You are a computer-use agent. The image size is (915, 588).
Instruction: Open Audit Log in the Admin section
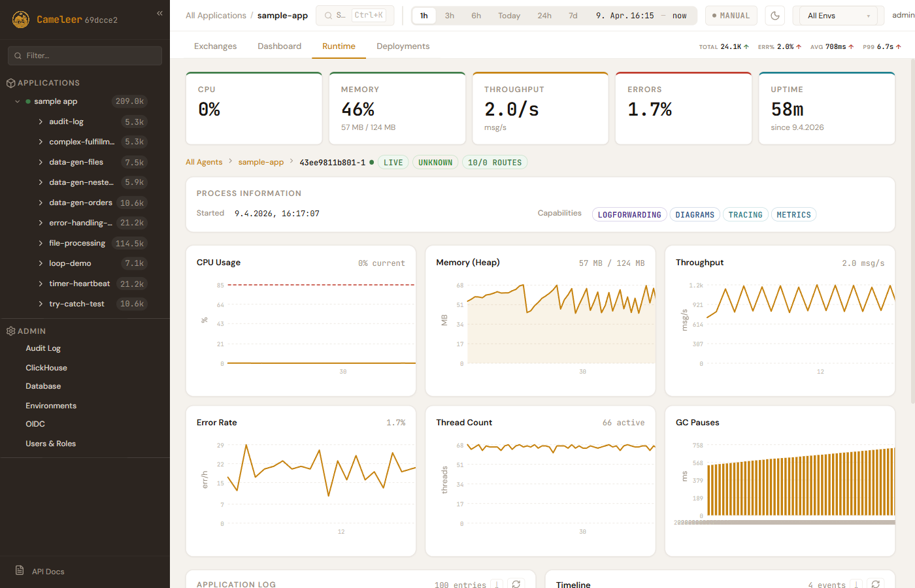pos(43,348)
